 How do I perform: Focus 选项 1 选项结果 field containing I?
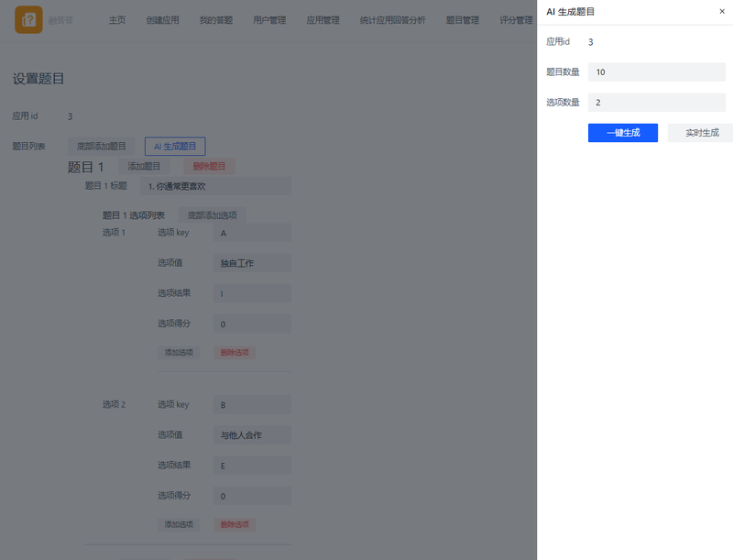(x=252, y=293)
